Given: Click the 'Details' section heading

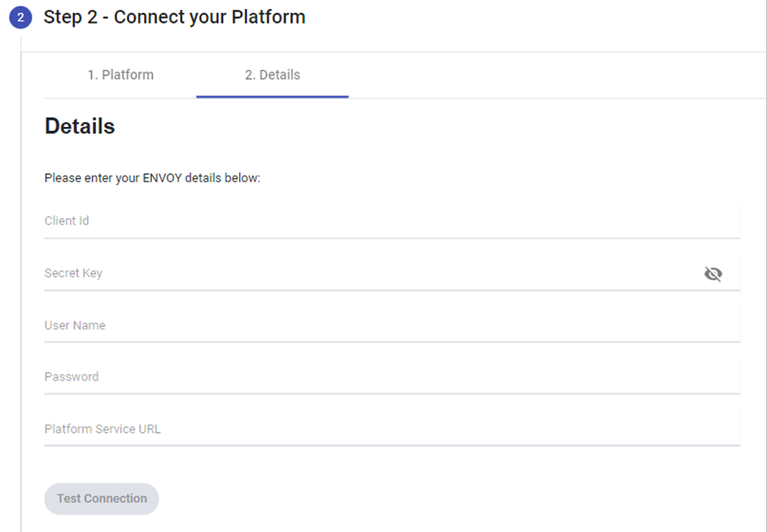Looking at the screenshot, I should (80, 126).
